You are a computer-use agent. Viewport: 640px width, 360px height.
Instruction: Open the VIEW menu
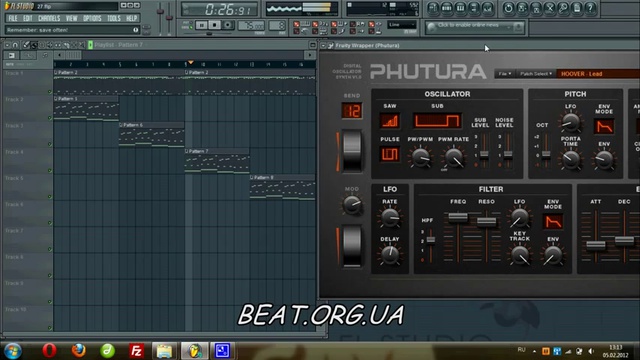click(71, 18)
